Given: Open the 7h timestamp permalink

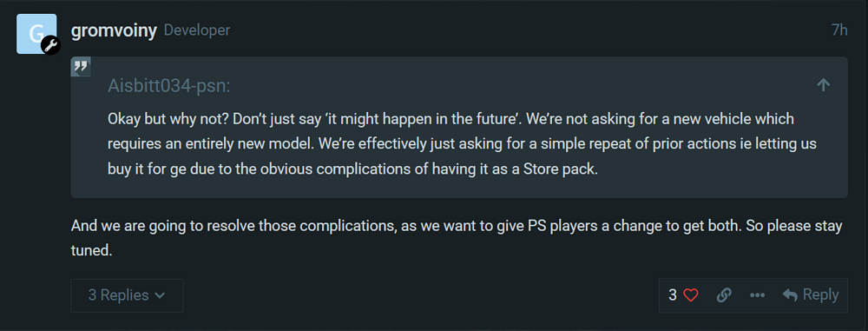Looking at the screenshot, I should [x=839, y=30].
